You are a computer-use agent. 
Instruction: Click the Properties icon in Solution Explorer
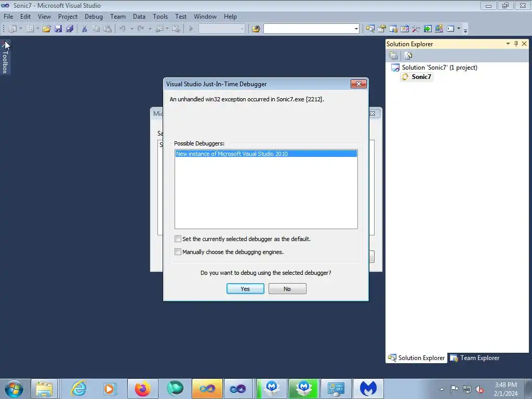click(394, 56)
